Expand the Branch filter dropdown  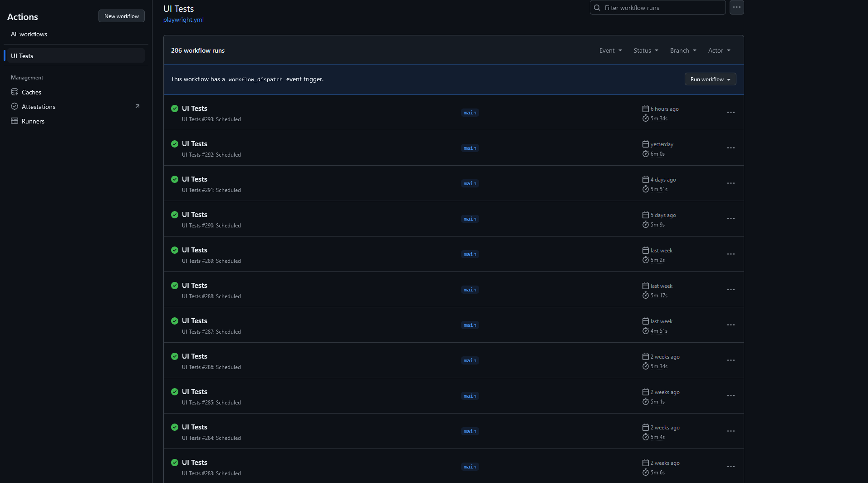click(x=683, y=51)
